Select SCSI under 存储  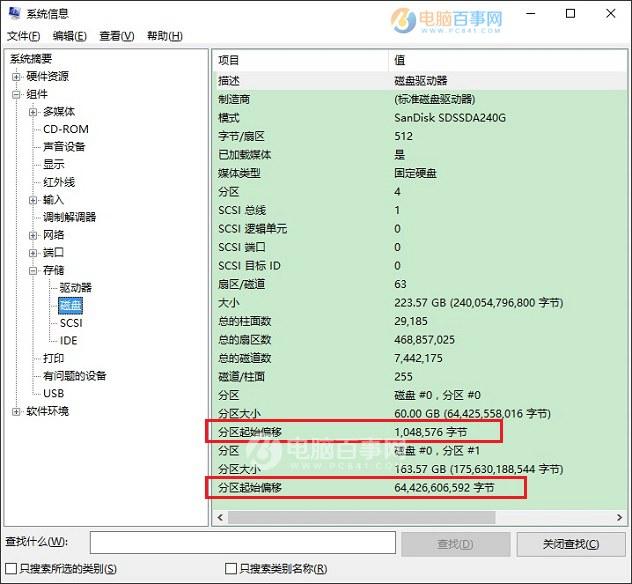pos(71,323)
